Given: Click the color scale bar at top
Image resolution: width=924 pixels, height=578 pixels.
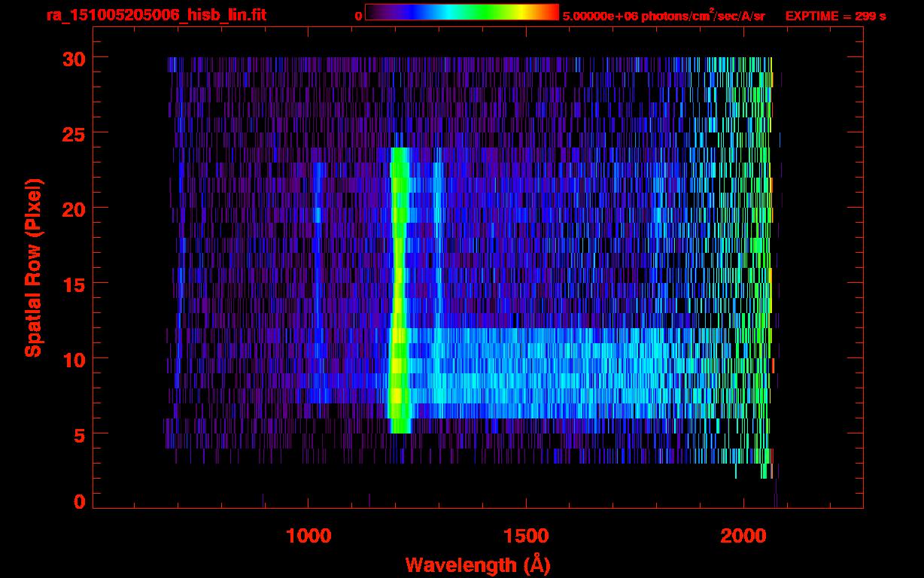Looking at the screenshot, I should point(462,13).
